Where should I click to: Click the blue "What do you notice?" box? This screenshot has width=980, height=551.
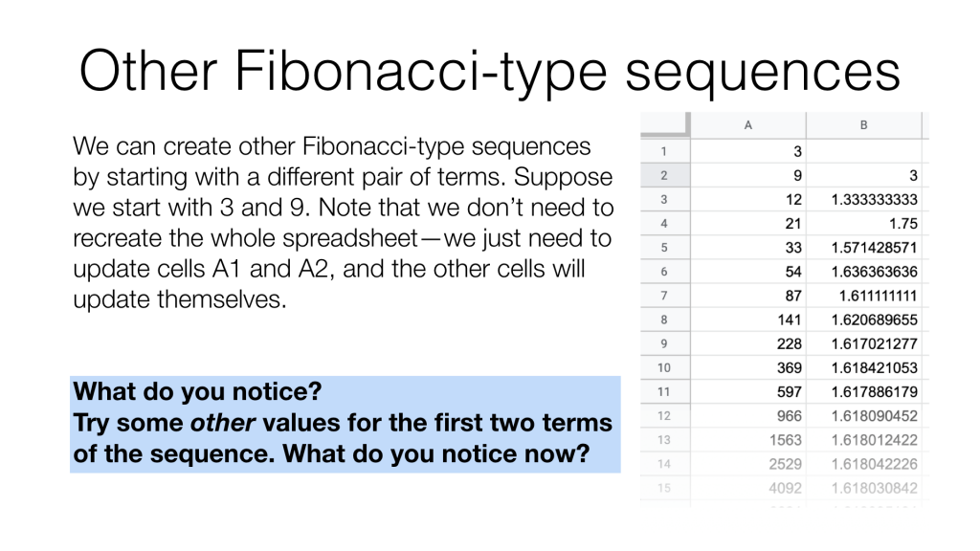click(345, 424)
